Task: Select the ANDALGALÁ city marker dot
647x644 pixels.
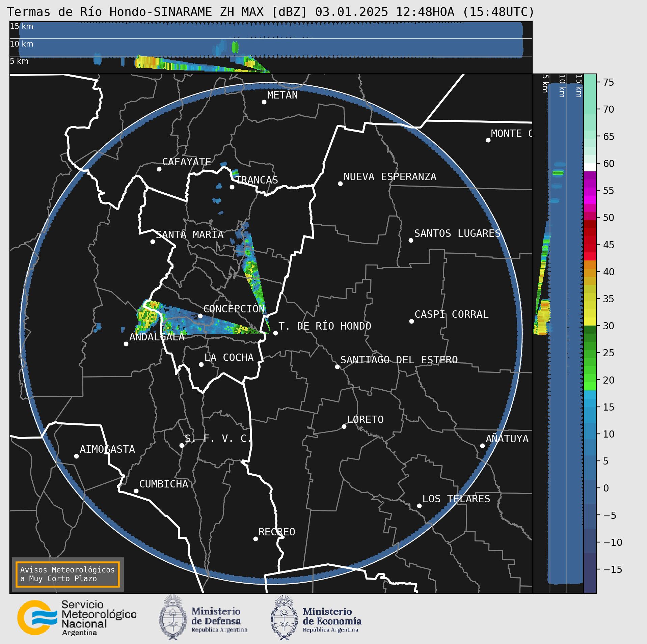Action: 126,344
